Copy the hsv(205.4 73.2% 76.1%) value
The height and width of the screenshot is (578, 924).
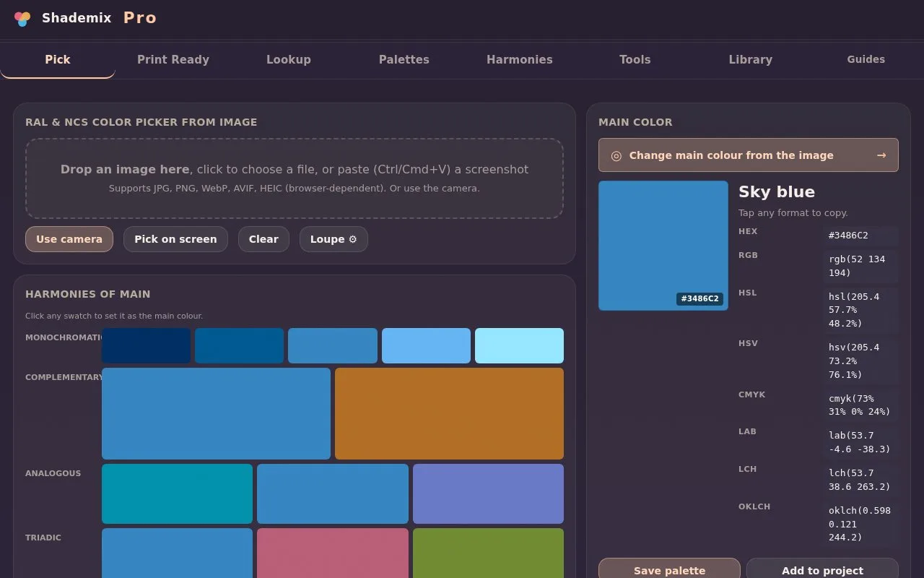coord(860,361)
